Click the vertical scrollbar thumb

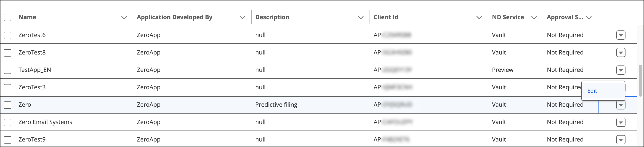pos(640,81)
